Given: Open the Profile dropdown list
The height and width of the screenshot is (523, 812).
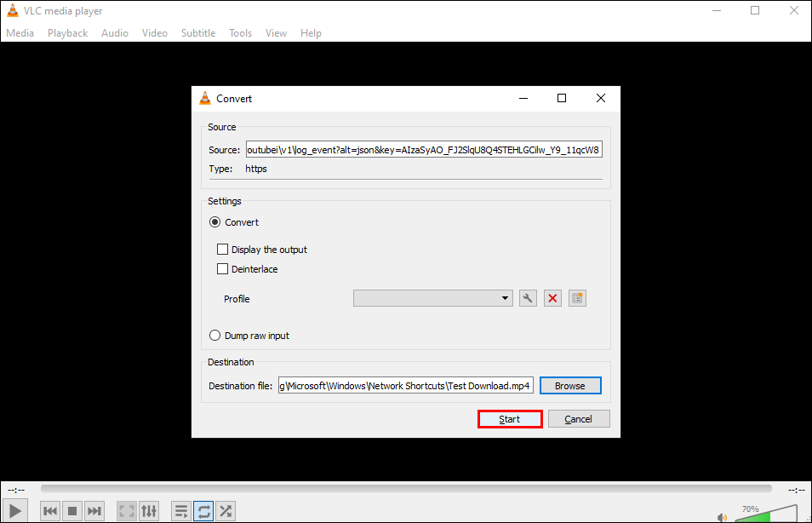Looking at the screenshot, I should pos(433,298).
